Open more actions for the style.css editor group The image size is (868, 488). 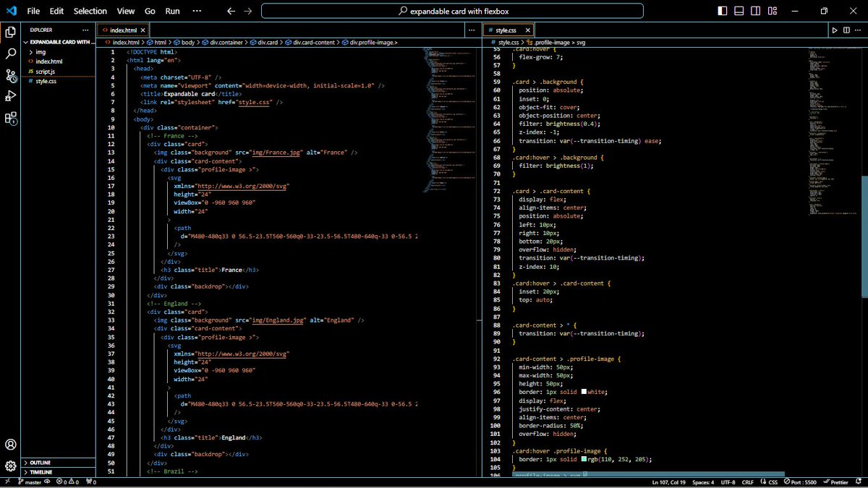coord(857,30)
